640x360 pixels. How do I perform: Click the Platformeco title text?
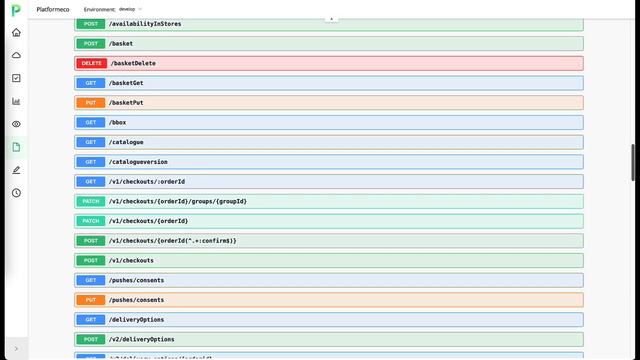[53, 9]
